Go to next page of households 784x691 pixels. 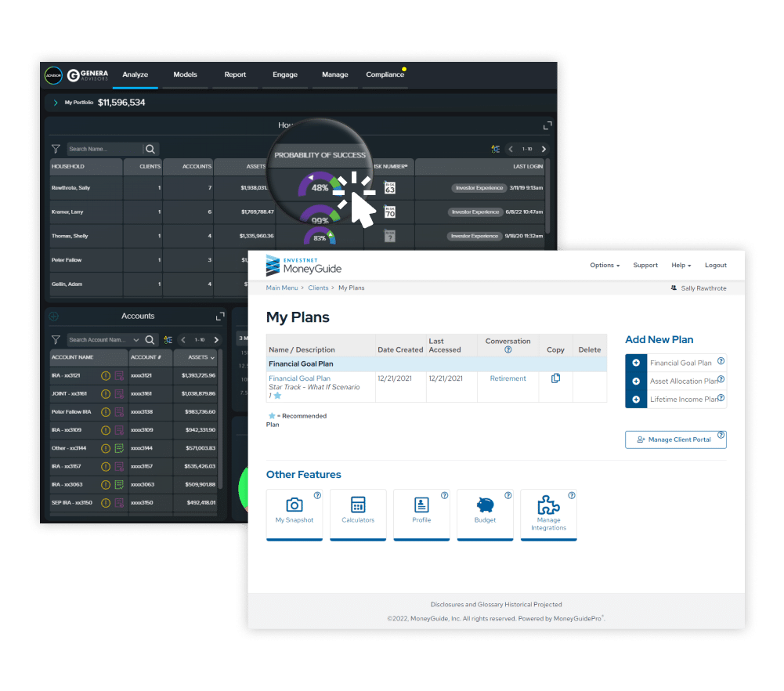[544, 149]
